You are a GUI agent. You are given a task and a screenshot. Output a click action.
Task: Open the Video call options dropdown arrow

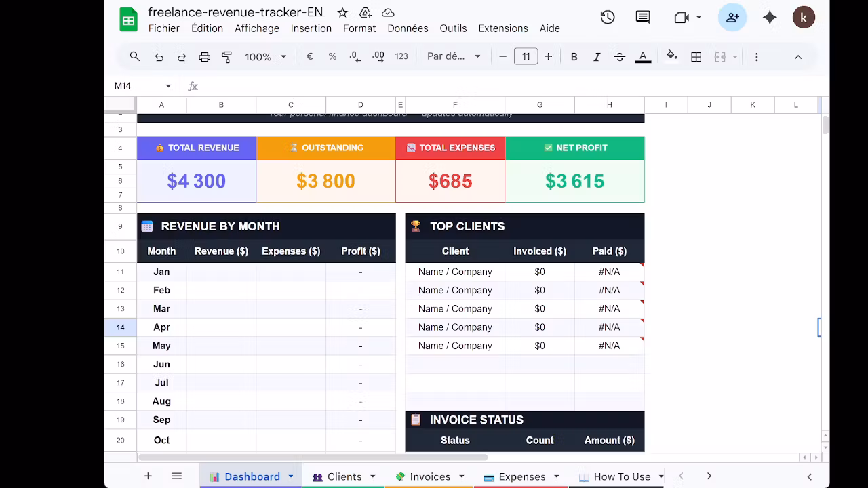[x=698, y=18]
